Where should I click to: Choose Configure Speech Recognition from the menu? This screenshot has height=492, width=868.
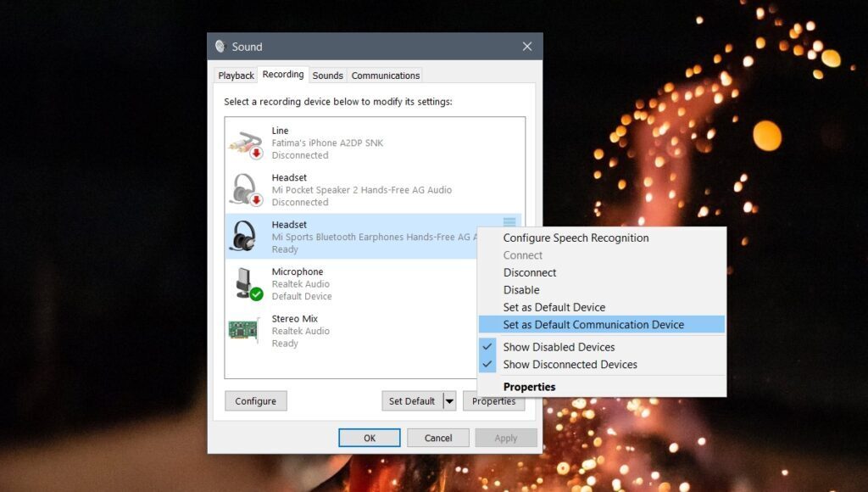coord(576,238)
